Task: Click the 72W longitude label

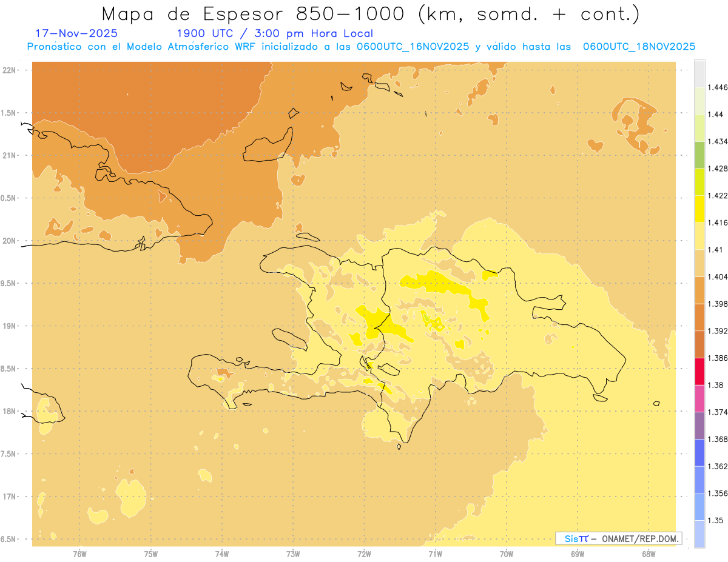Action: coord(364,554)
